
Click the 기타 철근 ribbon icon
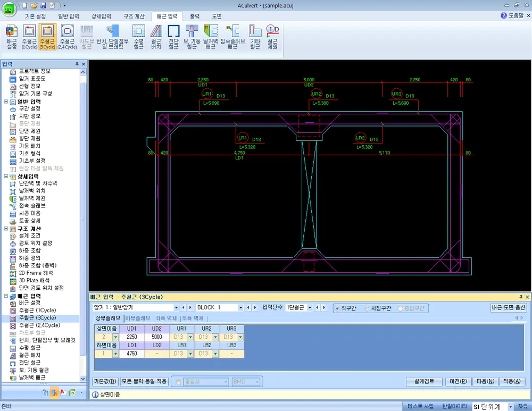tap(255, 37)
